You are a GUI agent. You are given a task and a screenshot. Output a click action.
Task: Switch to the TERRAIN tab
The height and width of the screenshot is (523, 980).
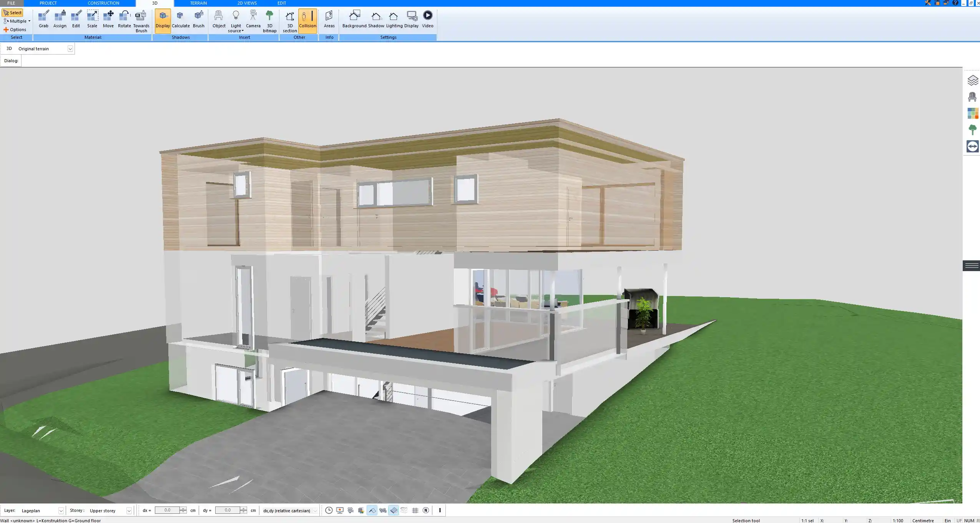(x=198, y=3)
